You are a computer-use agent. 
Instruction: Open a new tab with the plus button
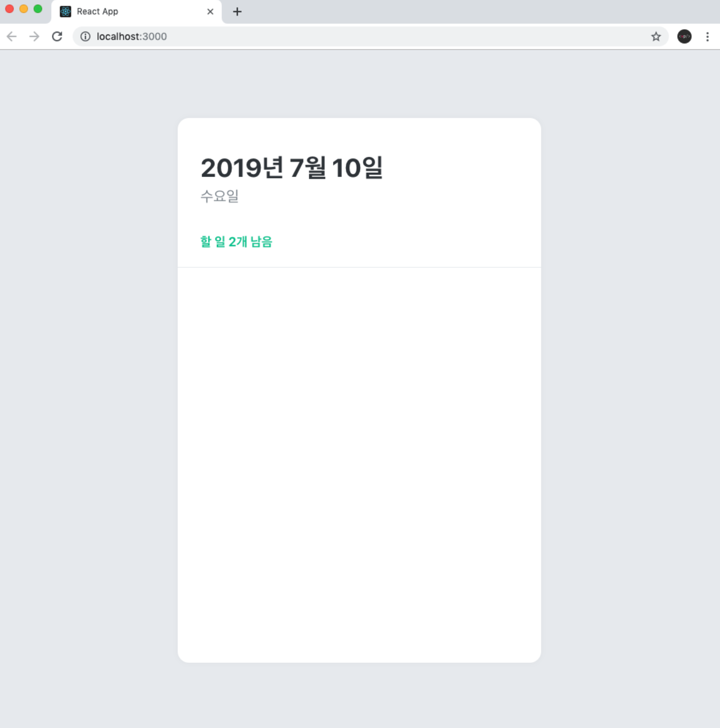tap(237, 11)
